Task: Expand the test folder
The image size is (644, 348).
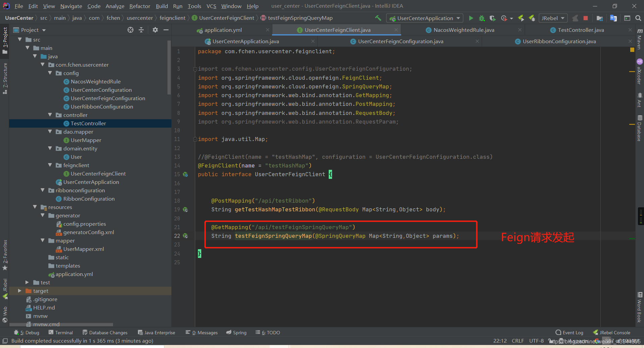Action: (x=27, y=282)
